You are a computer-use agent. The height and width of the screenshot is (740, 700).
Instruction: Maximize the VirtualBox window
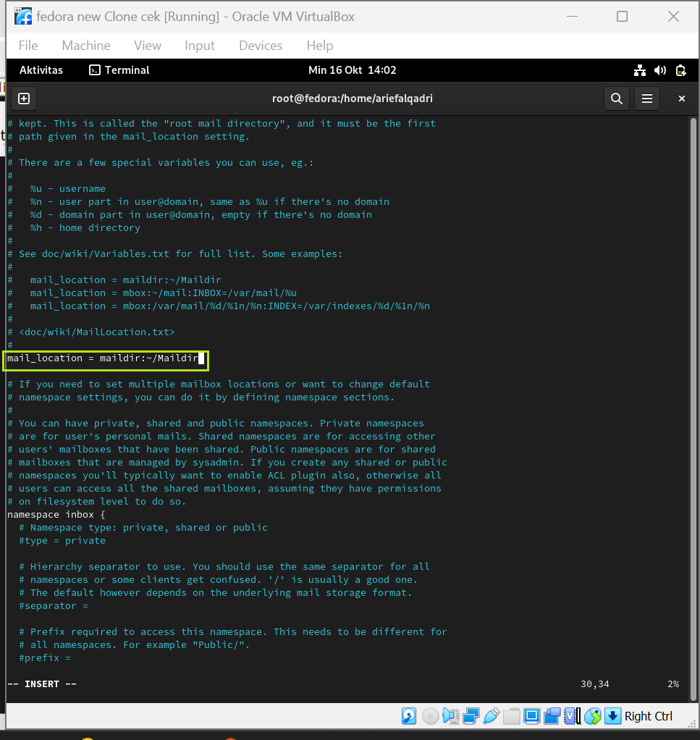coord(622,17)
